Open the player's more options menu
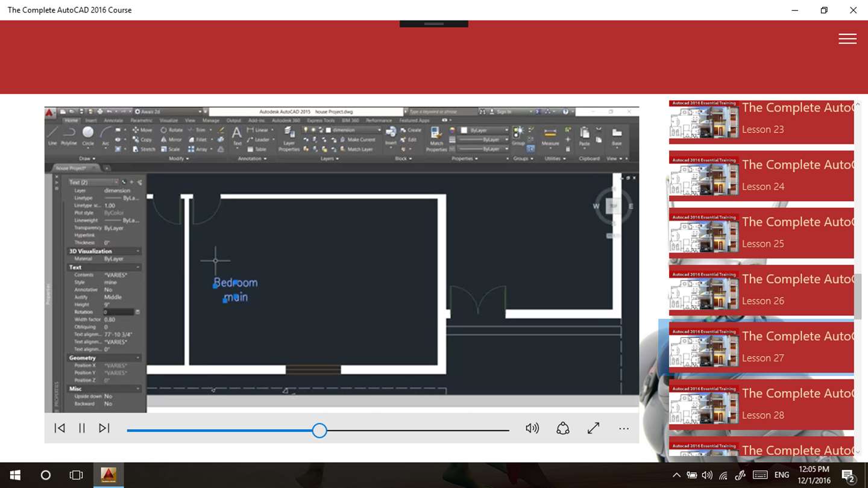The width and height of the screenshot is (868, 488). (x=624, y=429)
